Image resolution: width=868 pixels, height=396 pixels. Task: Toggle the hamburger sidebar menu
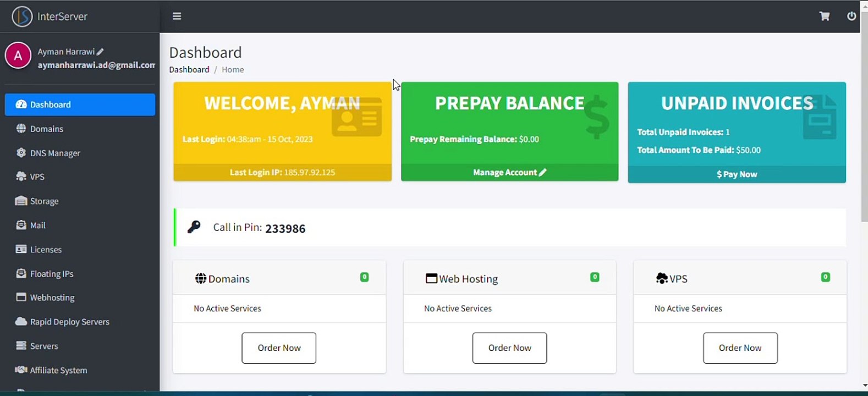tap(177, 16)
